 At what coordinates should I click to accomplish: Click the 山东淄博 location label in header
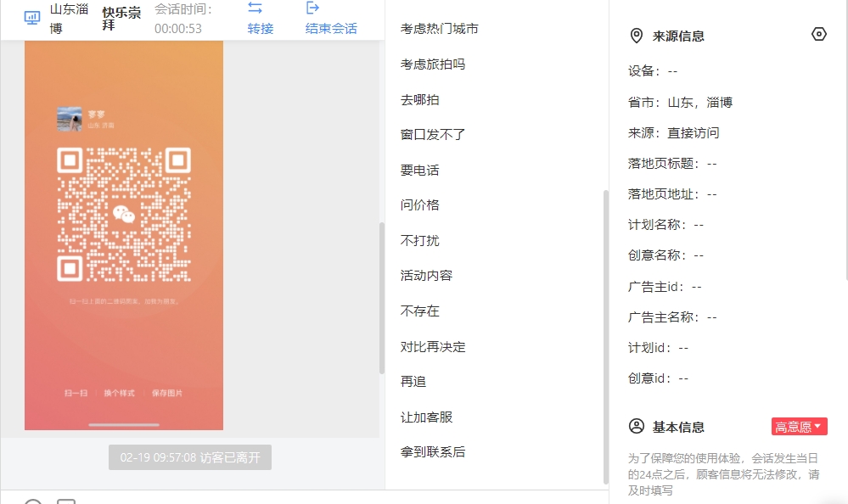coord(69,19)
